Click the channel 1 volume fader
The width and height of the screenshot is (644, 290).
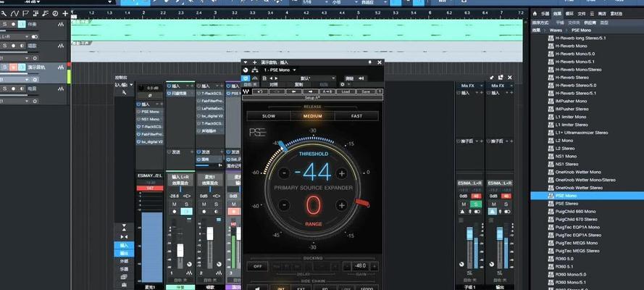[180, 250]
